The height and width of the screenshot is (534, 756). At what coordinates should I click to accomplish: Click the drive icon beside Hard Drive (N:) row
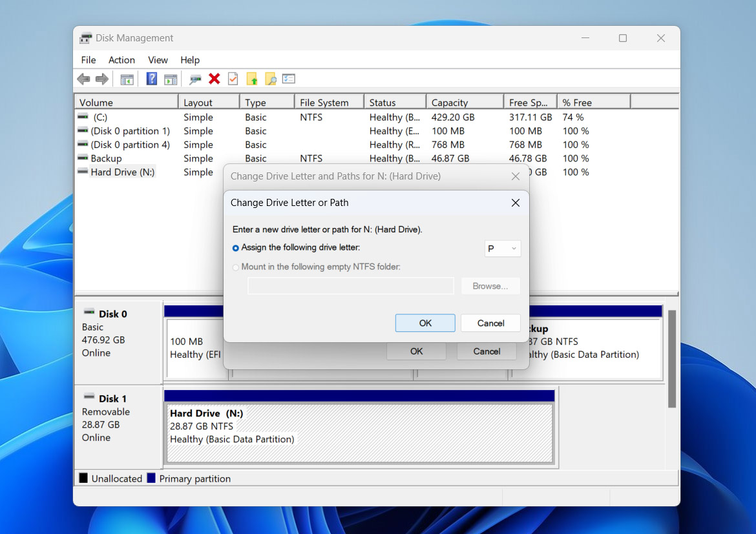click(83, 172)
